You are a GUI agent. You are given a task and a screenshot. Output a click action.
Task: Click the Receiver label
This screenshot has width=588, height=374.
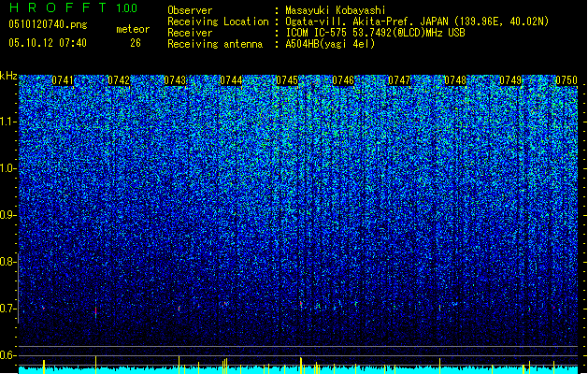tap(190, 33)
